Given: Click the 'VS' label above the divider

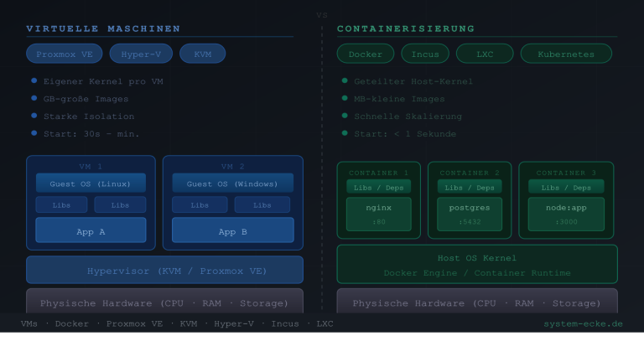Looking at the screenshot, I should tap(322, 15).
